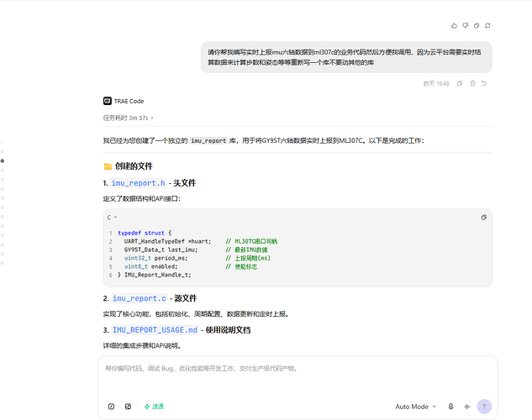The width and height of the screenshot is (532, 420).
Task: Click the '定义了数据结构和API接口:' line
Action: click(142, 198)
